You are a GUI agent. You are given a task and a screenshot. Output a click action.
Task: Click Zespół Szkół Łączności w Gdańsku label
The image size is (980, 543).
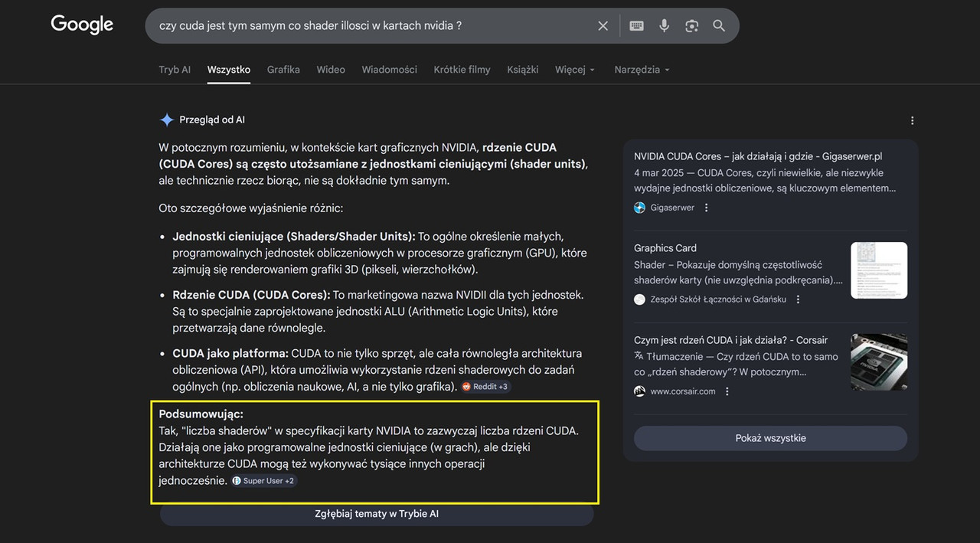pyautogui.click(x=718, y=299)
